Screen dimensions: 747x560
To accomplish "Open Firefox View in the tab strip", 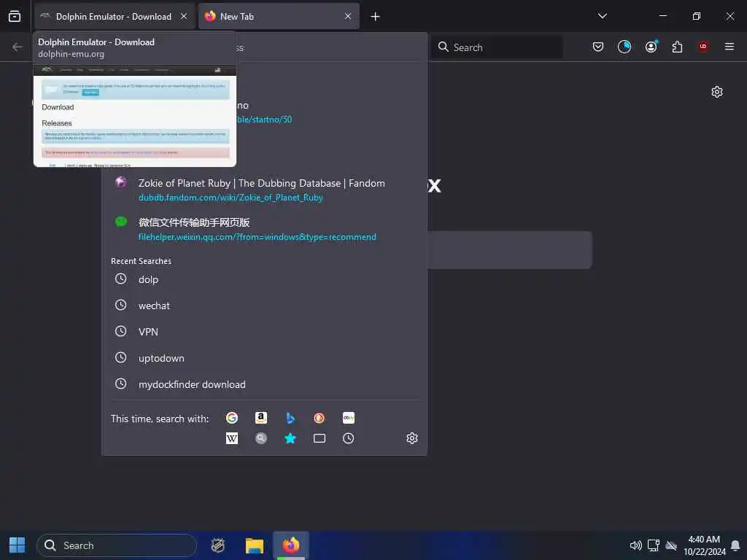I will [15, 16].
